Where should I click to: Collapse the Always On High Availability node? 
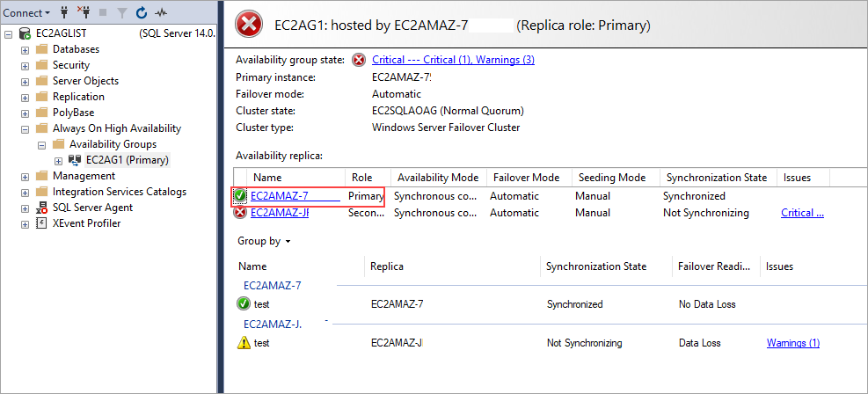[26, 128]
